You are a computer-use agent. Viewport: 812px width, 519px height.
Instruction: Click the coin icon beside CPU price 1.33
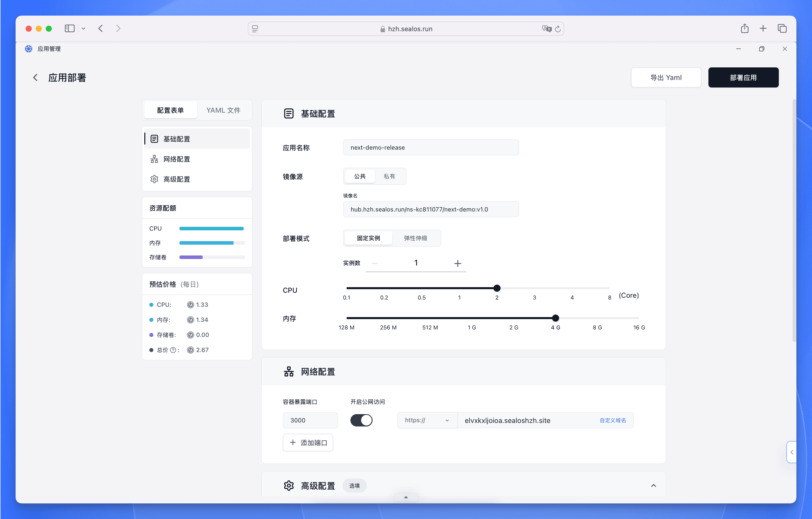click(191, 305)
